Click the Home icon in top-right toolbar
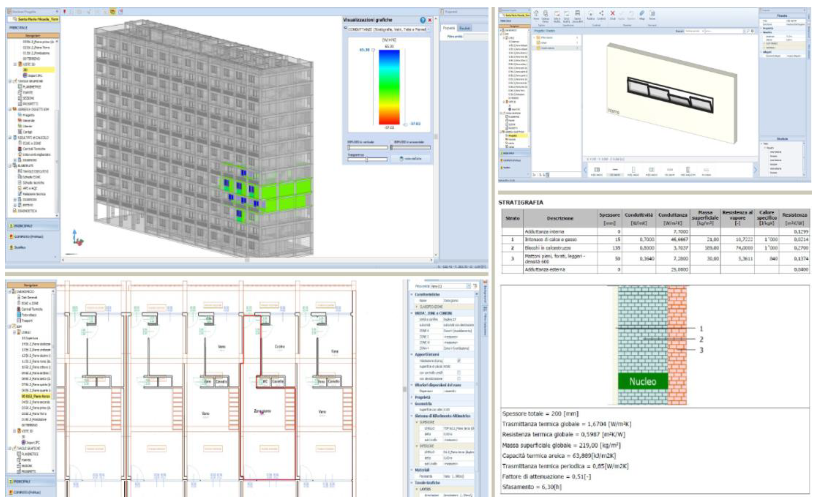The height and width of the screenshot is (504, 816). click(x=536, y=14)
